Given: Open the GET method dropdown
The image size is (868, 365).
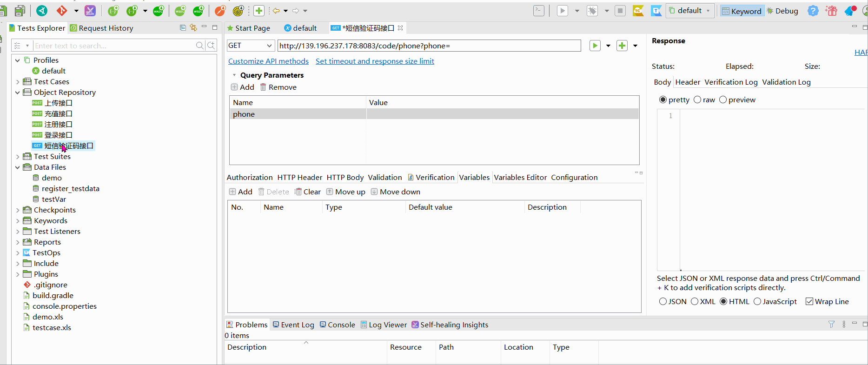Looking at the screenshot, I should pyautogui.click(x=250, y=46).
